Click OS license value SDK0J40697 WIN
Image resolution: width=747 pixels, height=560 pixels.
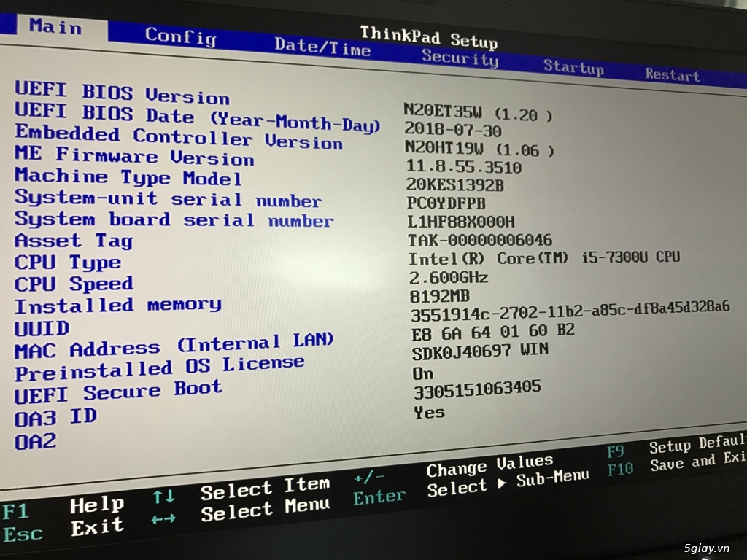pos(480,351)
